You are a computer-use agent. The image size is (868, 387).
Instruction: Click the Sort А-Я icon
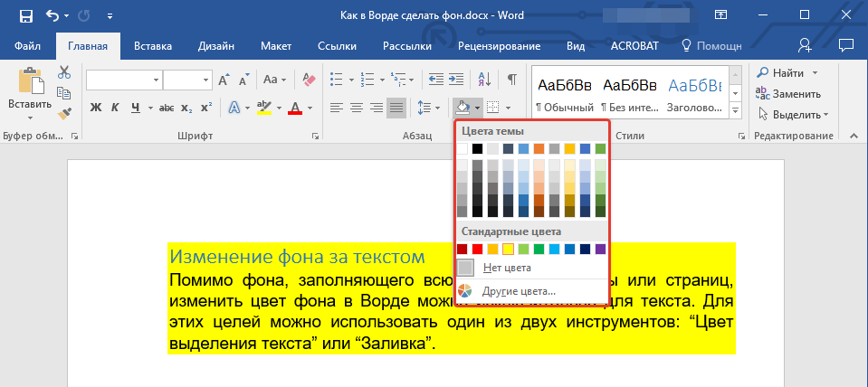pos(483,80)
